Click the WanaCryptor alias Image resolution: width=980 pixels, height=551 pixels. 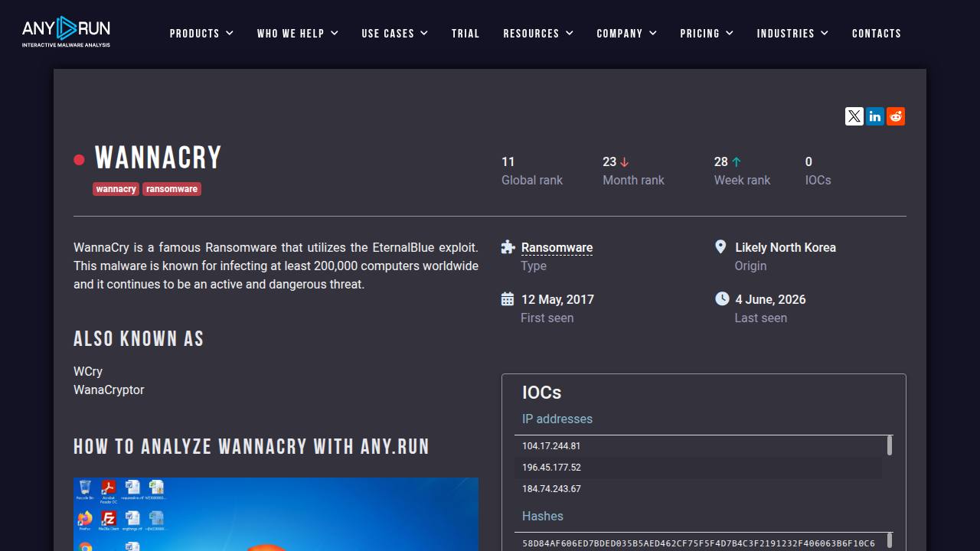pos(109,390)
